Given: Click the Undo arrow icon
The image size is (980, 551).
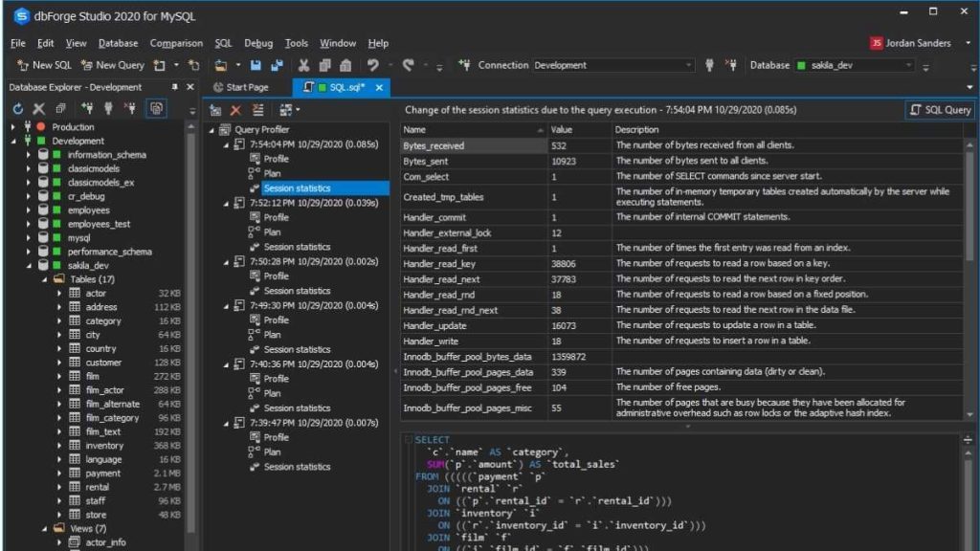Looking at the screenshot, I should tap(373, 65).
